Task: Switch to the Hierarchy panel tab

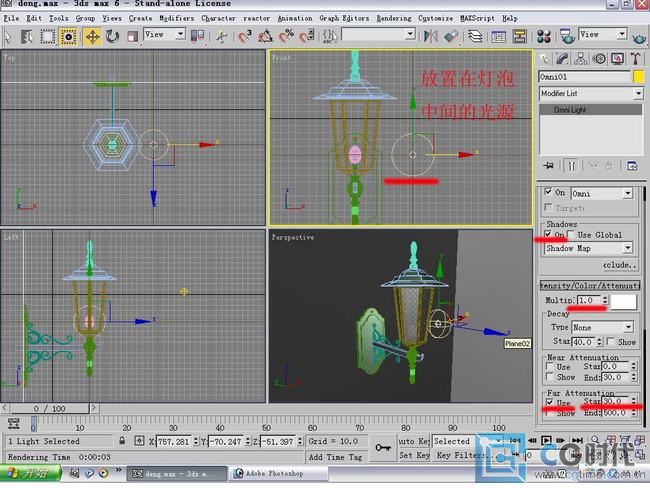Action: pos(580,59)
